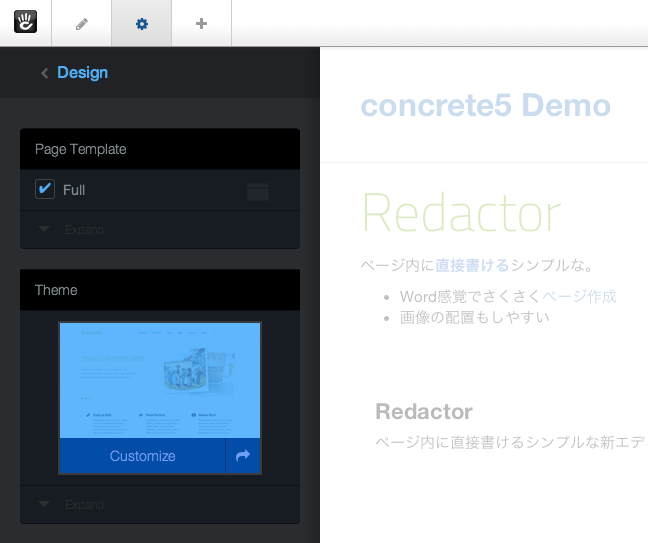The width and height of the screenshot is (648, 543).
Task: Select the current theme preview thumbnail
Action: [160, 380]
